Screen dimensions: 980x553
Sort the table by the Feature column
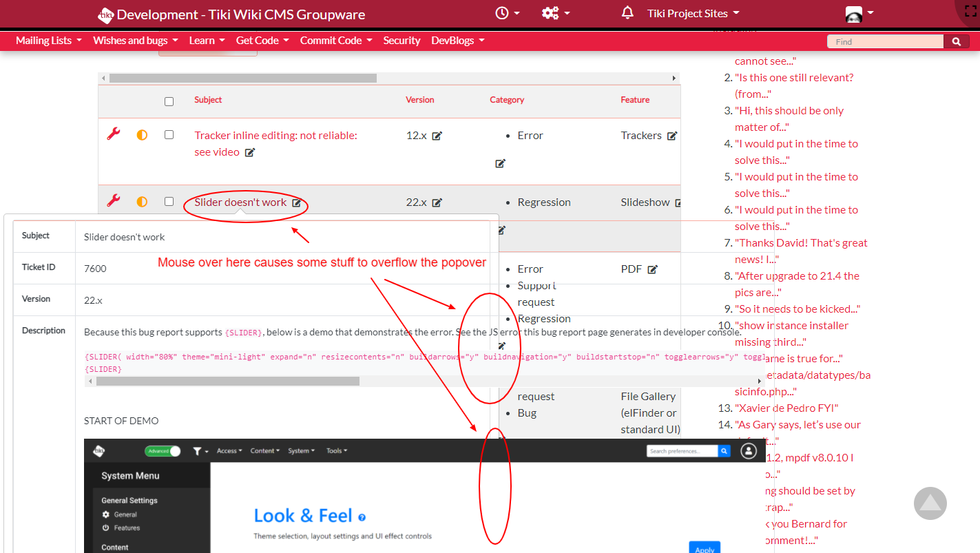635,100
